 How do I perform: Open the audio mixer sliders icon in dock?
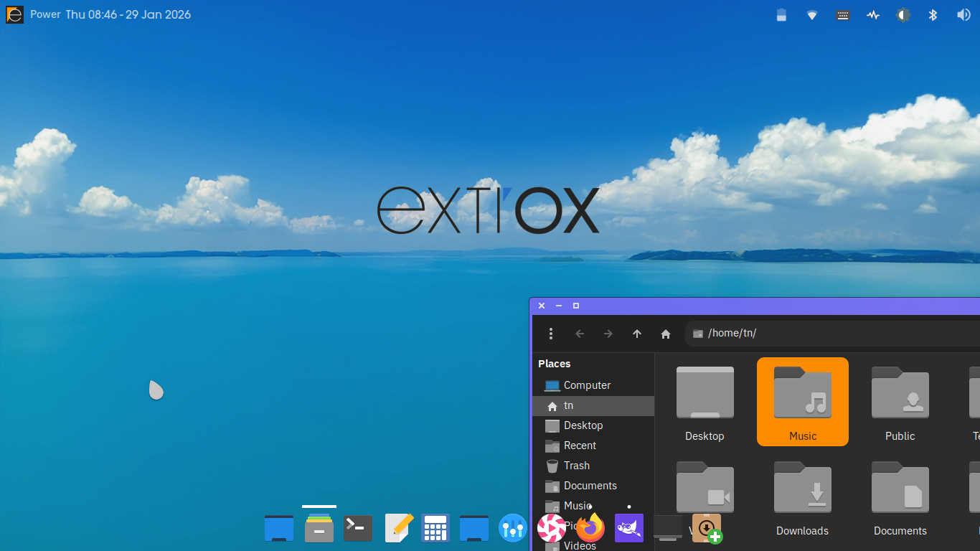point(512,529)
